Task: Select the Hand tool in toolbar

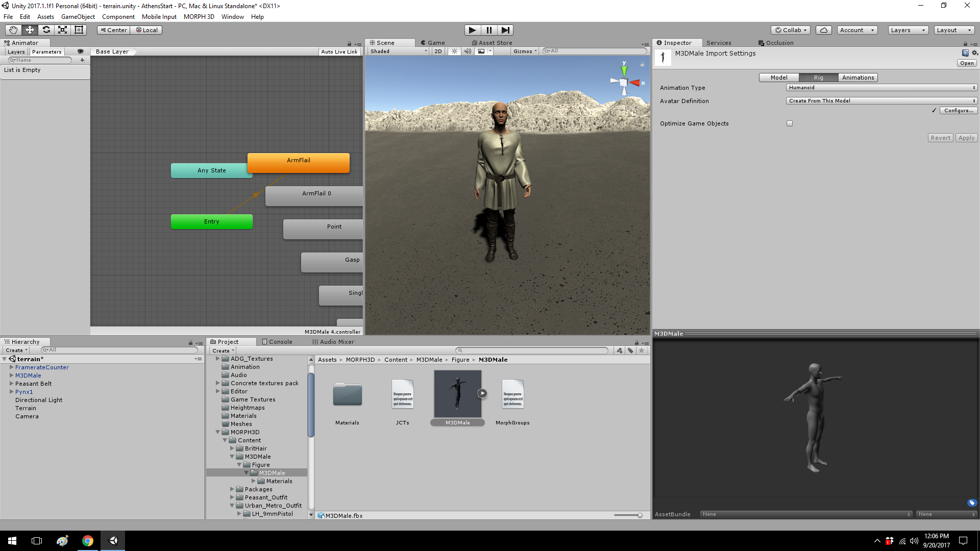Action: tap(13, 30)
